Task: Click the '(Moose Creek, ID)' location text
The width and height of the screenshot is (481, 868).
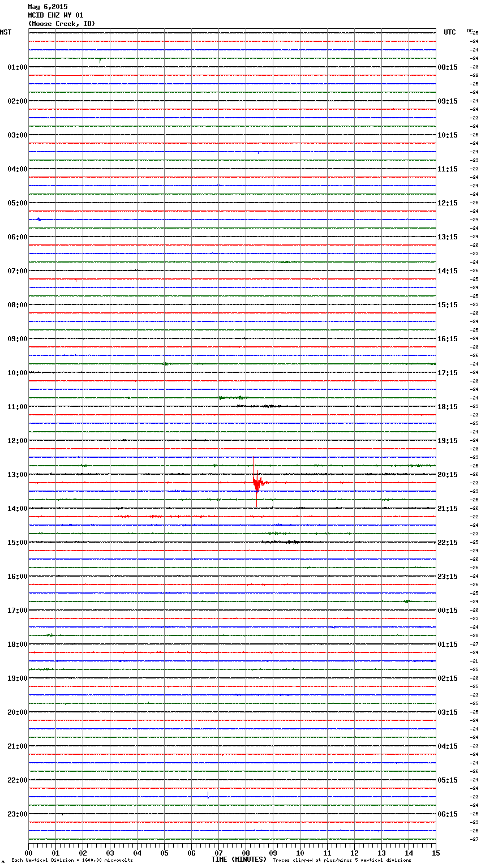Action: point(62,24)
